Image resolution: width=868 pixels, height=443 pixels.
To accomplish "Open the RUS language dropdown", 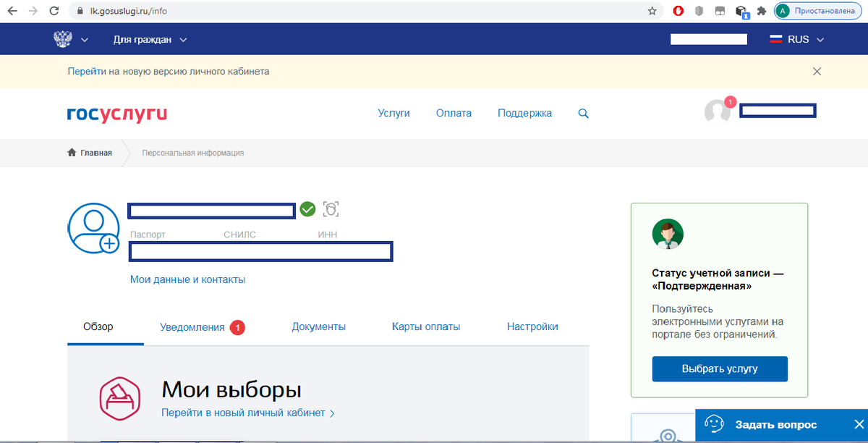I will tap(798, 39).
